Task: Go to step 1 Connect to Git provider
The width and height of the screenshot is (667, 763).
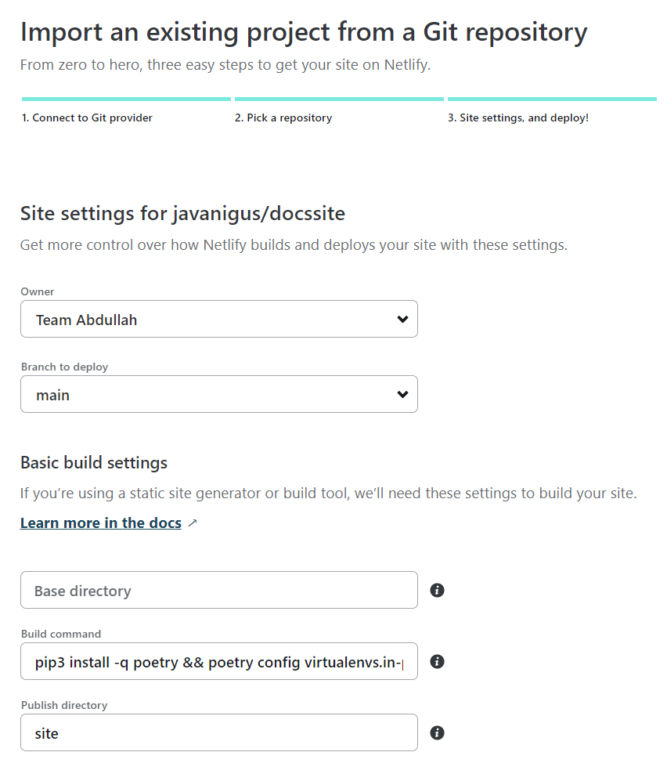Action: [87, 118]
